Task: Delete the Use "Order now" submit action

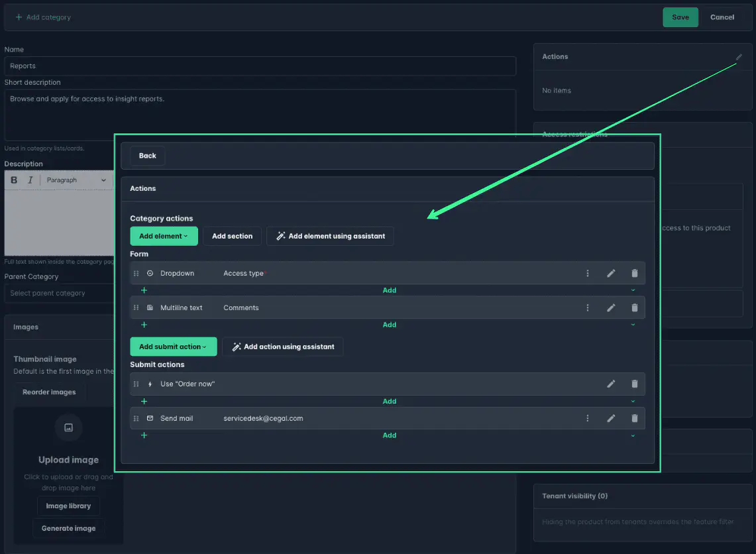Action: (634, 384)
